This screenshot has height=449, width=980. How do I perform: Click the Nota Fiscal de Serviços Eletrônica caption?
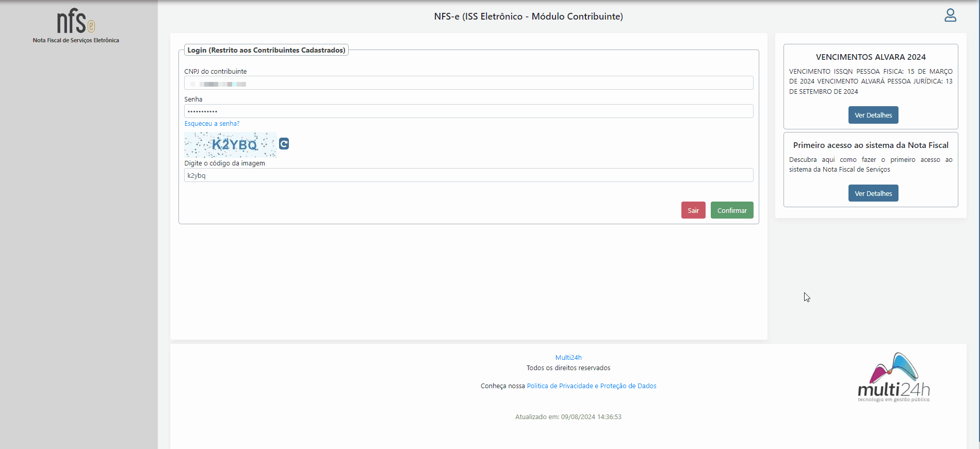76,40
